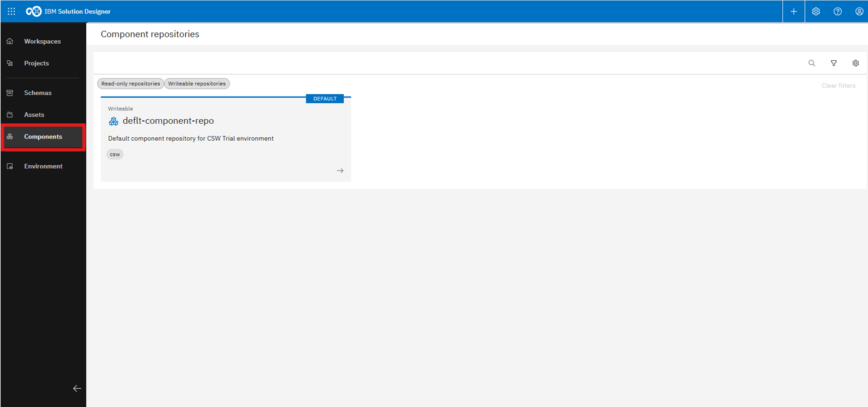The width and height of the screenshot is (868, 407).
Task: Toggle the Writeable repositories filter chip
Action: point(197,83)
